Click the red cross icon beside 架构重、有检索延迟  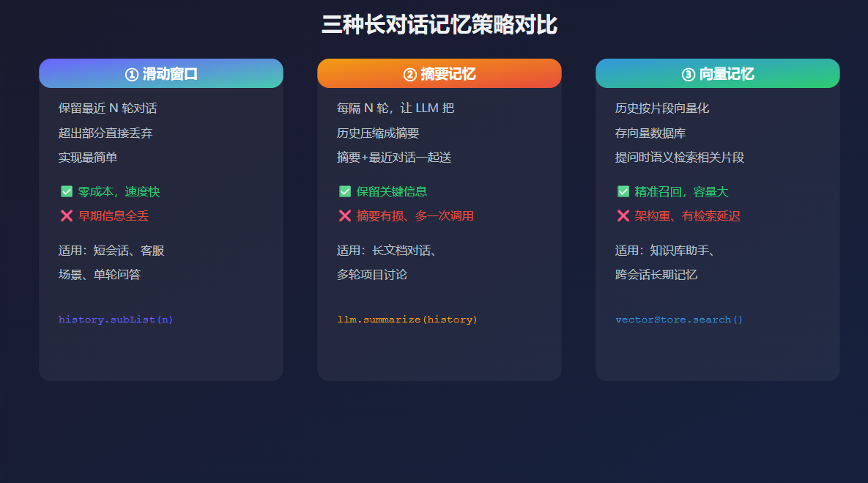click(623, 216)
